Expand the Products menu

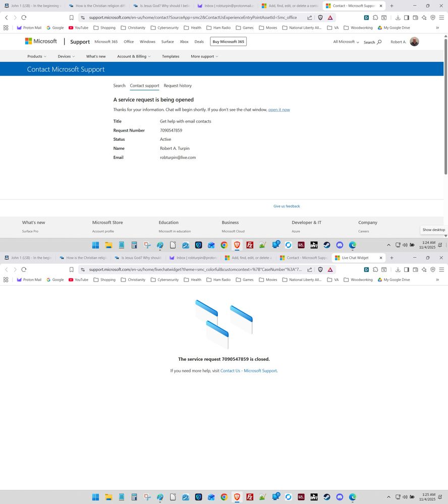37,56
